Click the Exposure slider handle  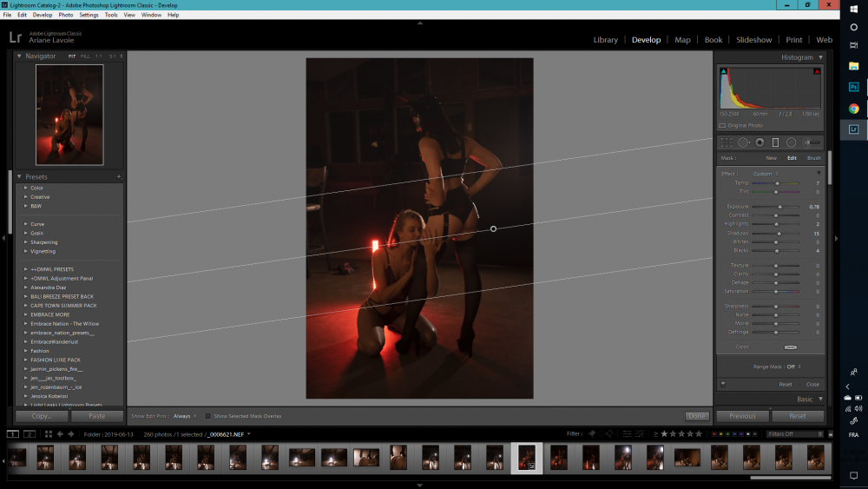(x=779, y=207)
